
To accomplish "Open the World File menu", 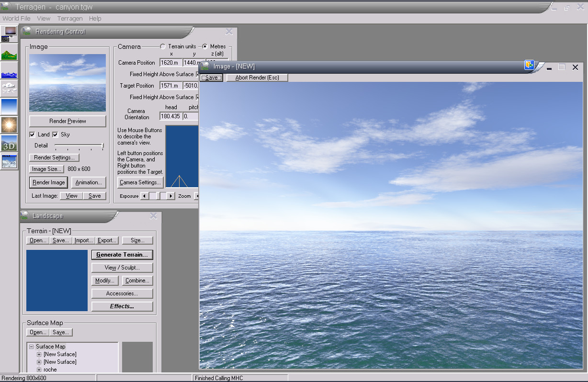I will coord(16,18).
